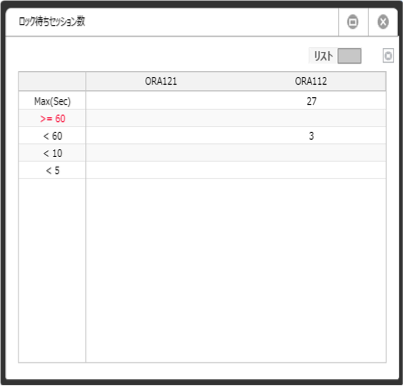The image size is (403, 386).
Task: Click the Max(Sec) row label
Action: coord(52,101)
